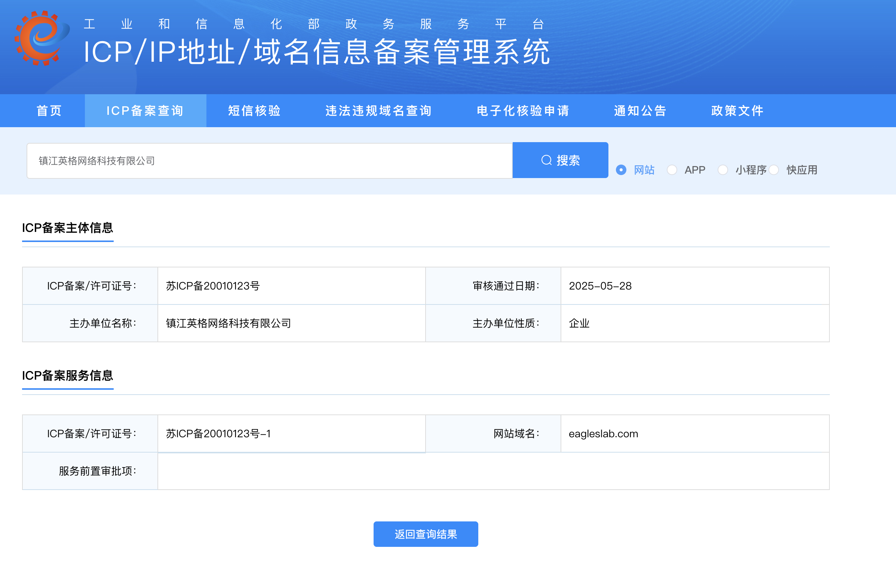Select the APP radio button
Screen dimensions: 896x588
click(x=672, y=170)
